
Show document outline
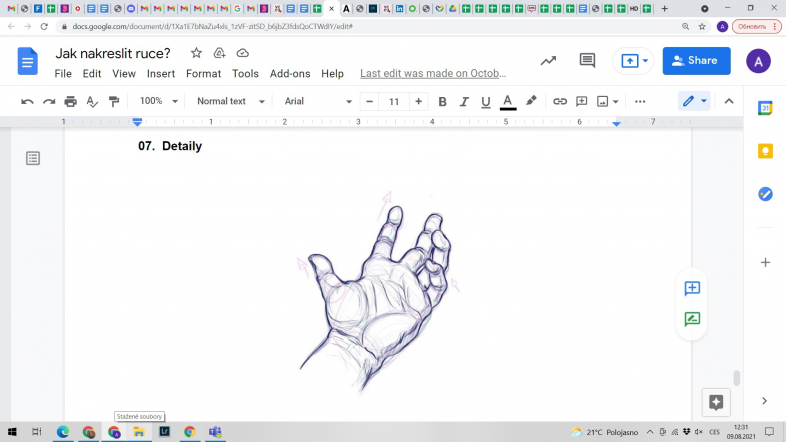click(x=33, y=158)
